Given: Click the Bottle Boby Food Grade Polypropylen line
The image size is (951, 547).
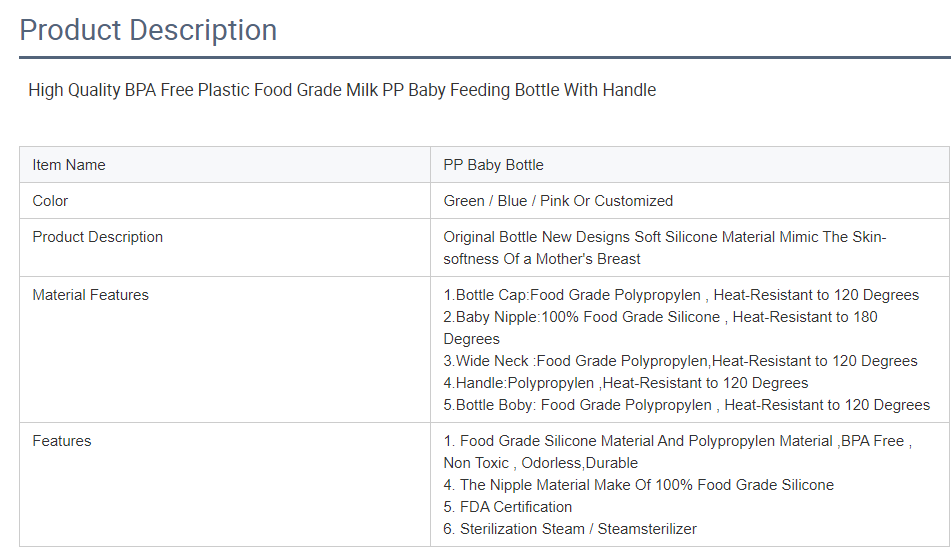Looking at the screenshot, I should coord(687,404).
